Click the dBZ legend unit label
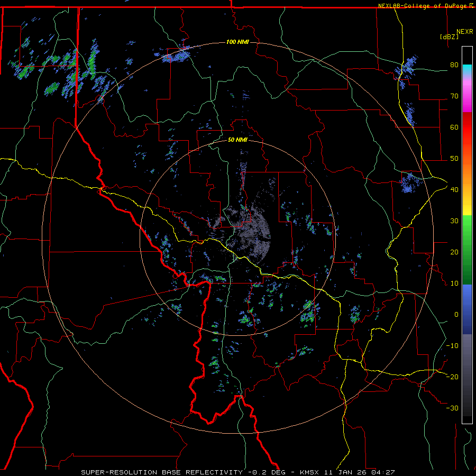Viewport: 476px width, 476px height. 449,36
